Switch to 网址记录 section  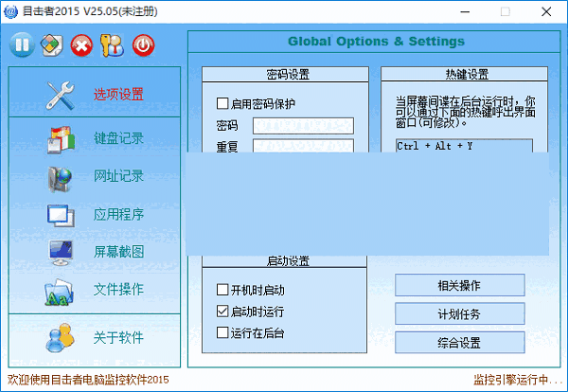[118, 176]
